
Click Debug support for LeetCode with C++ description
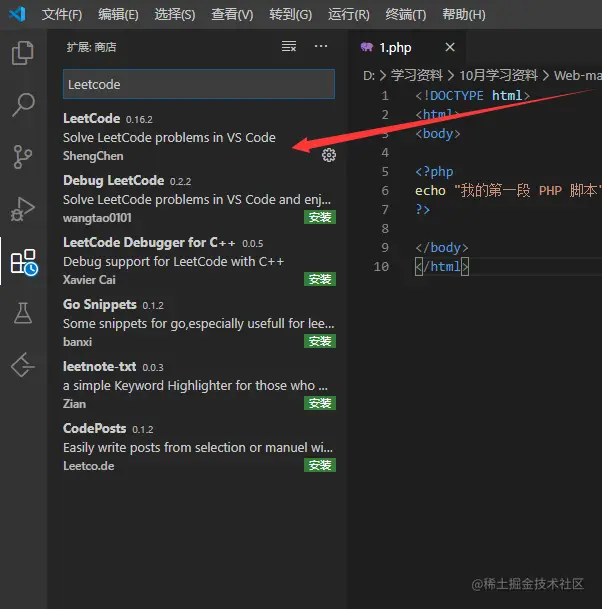tap(174, 262)
